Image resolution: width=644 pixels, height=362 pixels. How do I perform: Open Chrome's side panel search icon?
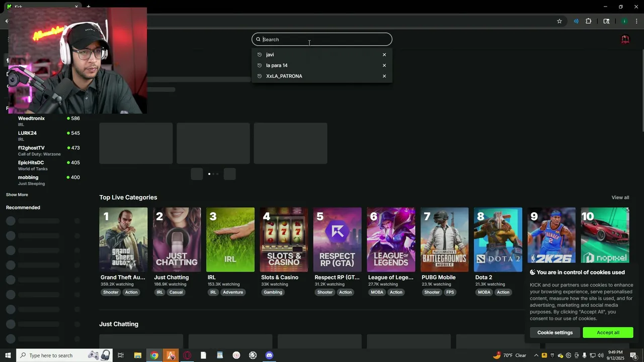606,21
